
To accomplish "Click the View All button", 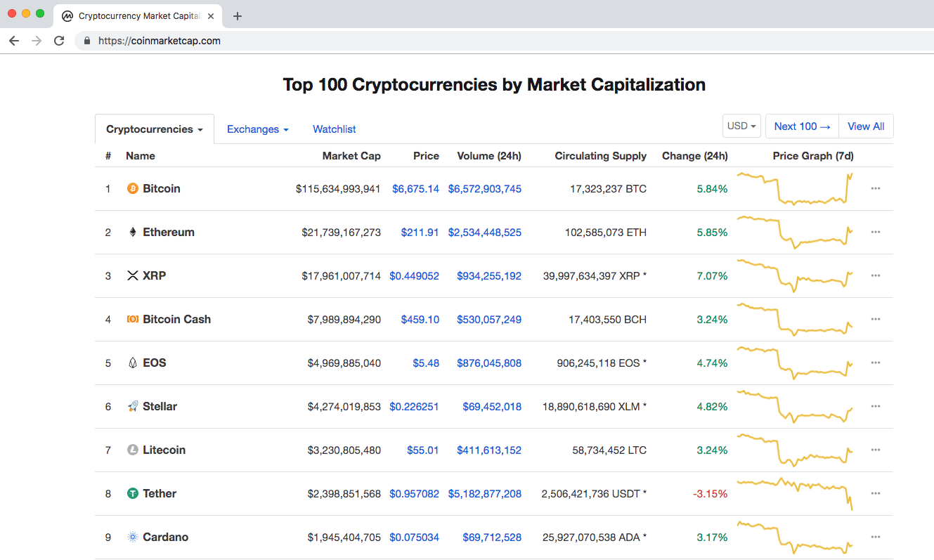I will 866,126.
